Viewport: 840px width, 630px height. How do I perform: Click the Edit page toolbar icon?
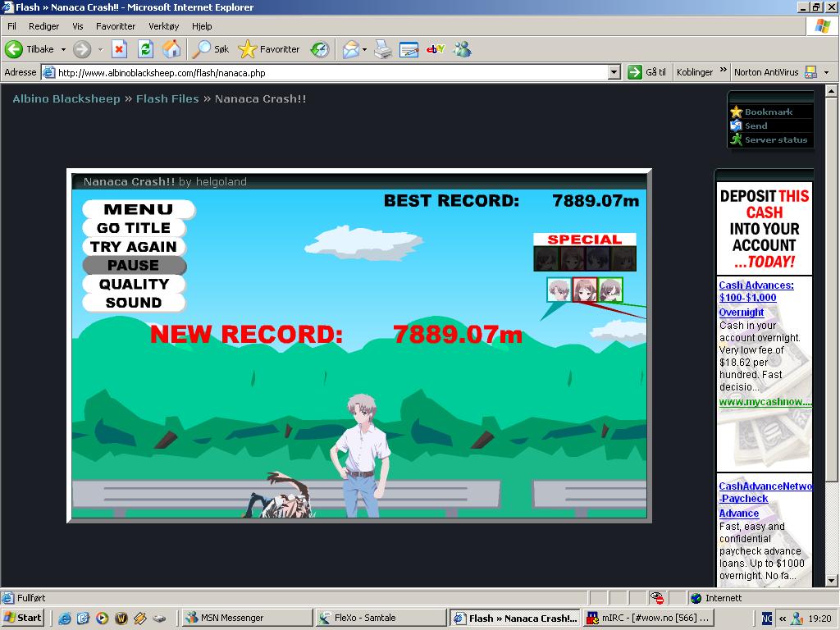(x=409, y=49)
